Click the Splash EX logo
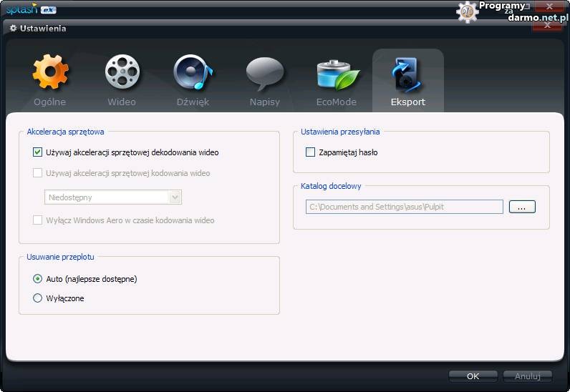 [x=32, y=9]
